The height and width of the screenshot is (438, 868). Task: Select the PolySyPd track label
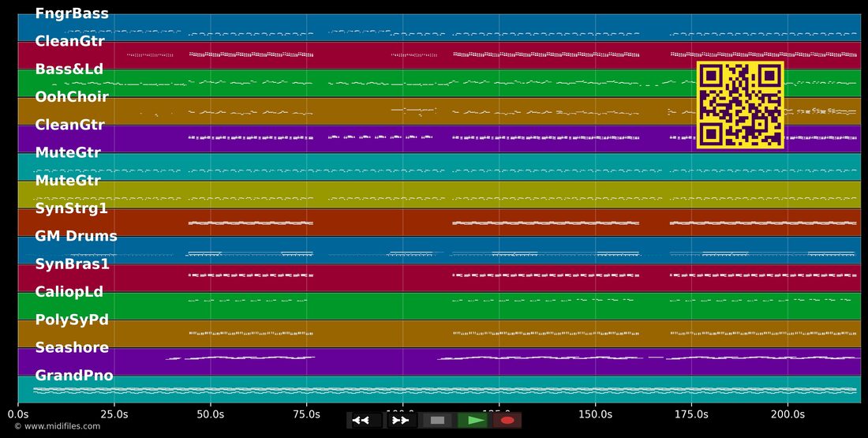(71, 320)
